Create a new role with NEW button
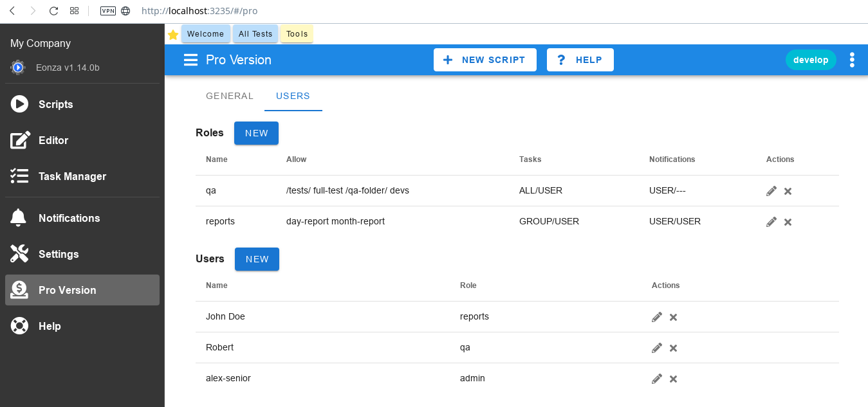The image size is (868, 407). click(257, 133)
